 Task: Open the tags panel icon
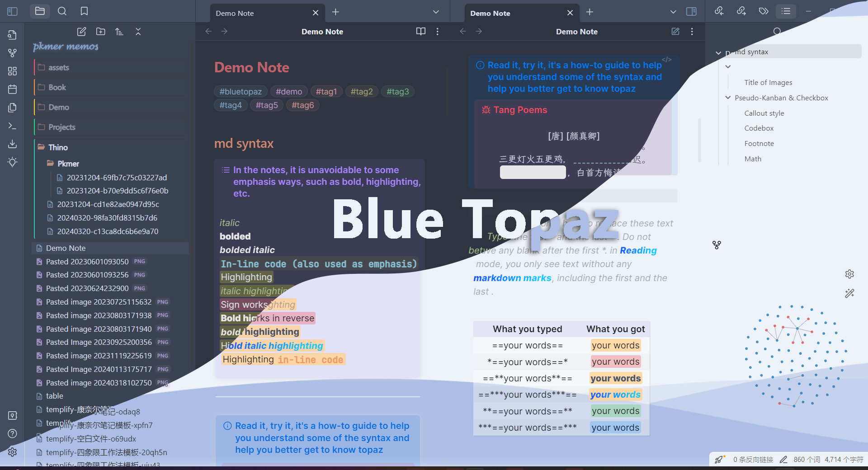tap(764, 11)
